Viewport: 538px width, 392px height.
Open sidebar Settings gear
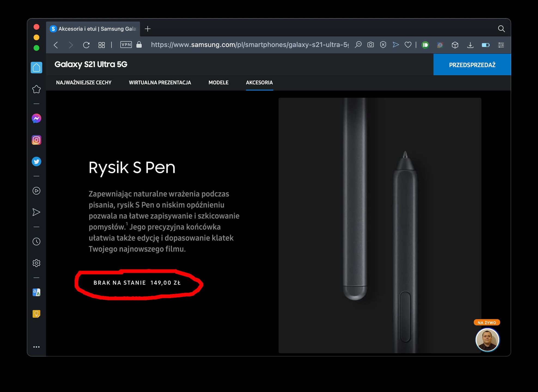[x=36, y=263]
